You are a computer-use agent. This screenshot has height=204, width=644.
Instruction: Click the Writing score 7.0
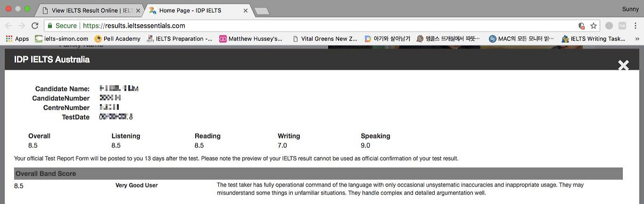(x=282, y=146)
